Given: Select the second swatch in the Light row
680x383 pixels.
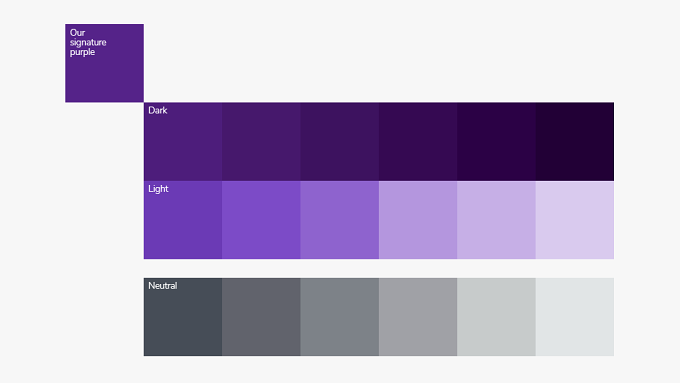Looking at the screenshot, I should pos(261,220).
